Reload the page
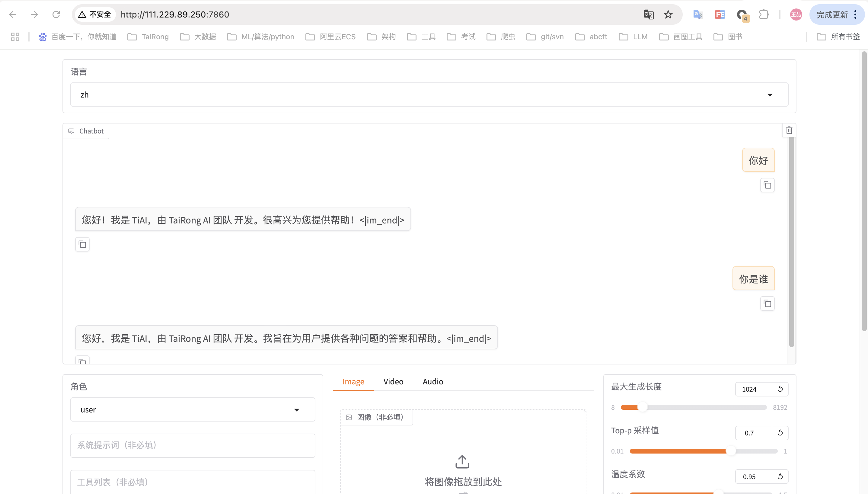The image size is (868, 494). (x=56, y=14)
